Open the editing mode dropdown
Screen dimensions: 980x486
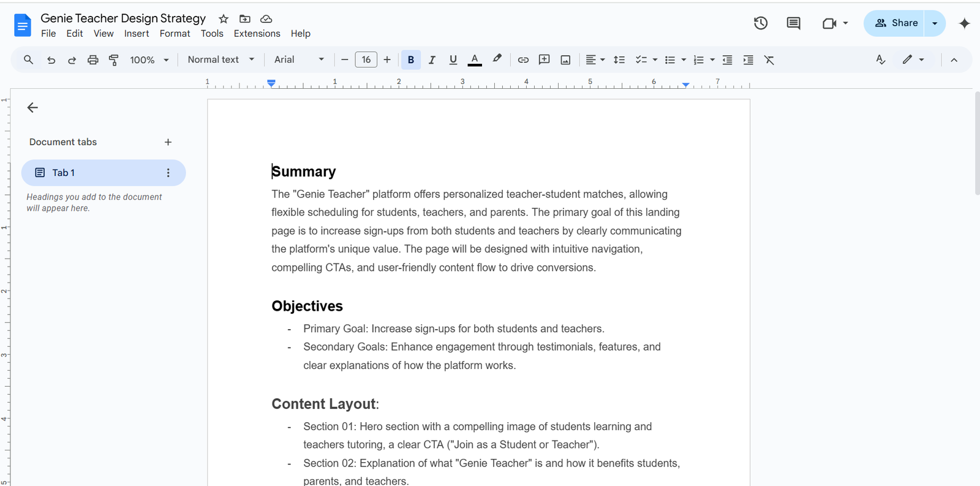(x=913, y=59)
